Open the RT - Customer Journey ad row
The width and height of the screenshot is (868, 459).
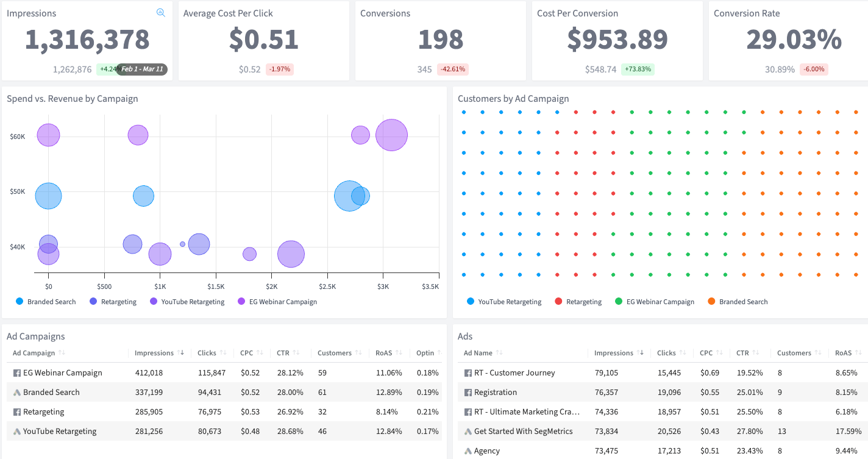(x=514, y=373)
